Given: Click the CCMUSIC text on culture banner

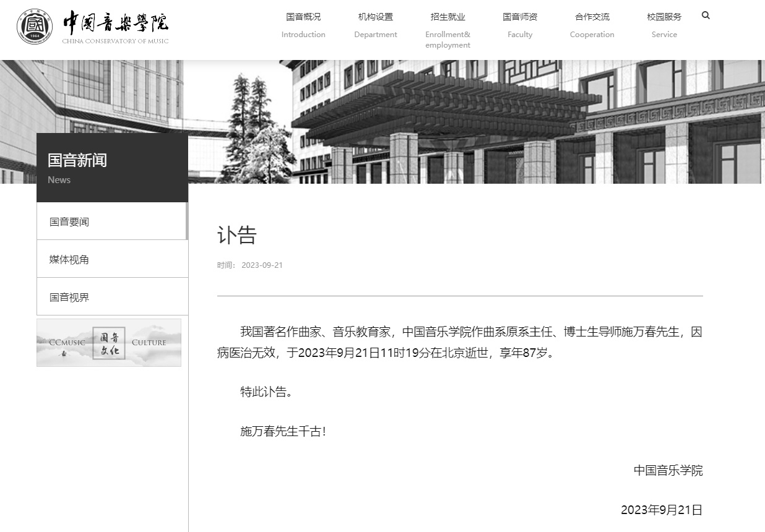Looking at the screenshot, I should pyautogui.click(x=67, y=343).
